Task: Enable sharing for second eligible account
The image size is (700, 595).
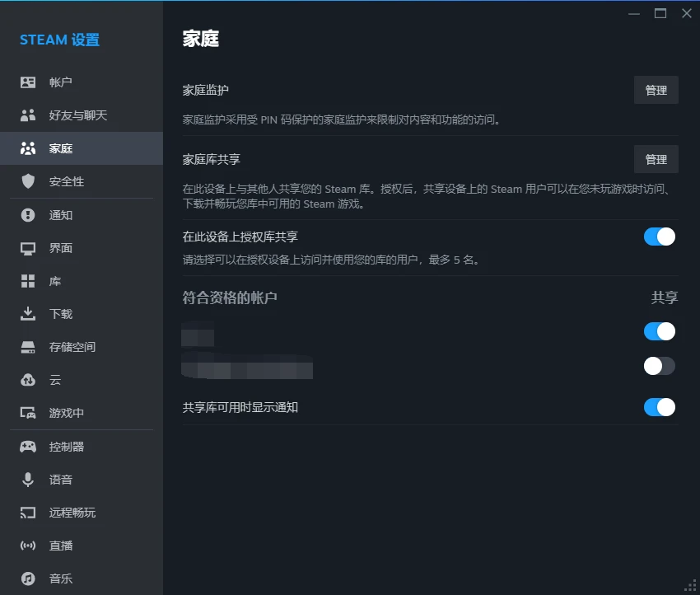Action: (660, 366)
